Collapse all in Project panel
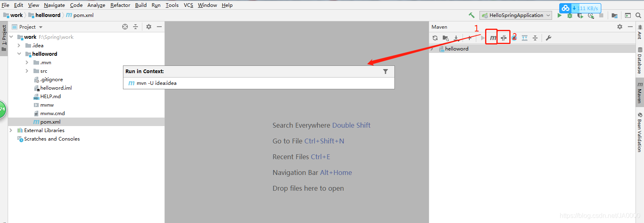The height and width of the screenshot is (223, 644). coord(135,27)
